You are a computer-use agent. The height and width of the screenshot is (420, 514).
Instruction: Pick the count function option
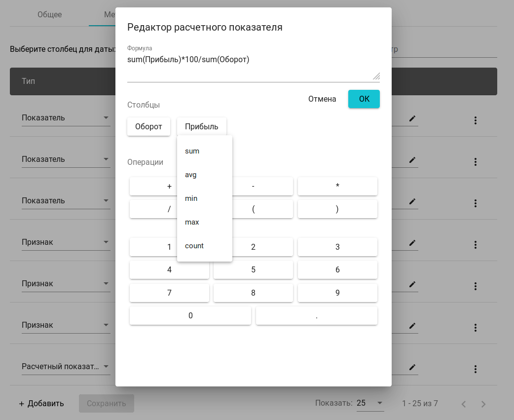click(194, 246)
